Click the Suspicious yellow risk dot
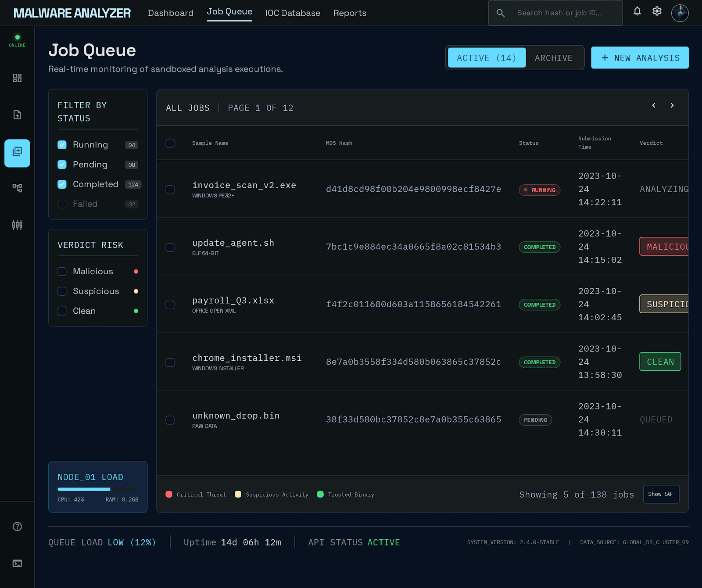The width and height of the screenshot is (702, 588). pyautogui.click(x=136, y=291)
